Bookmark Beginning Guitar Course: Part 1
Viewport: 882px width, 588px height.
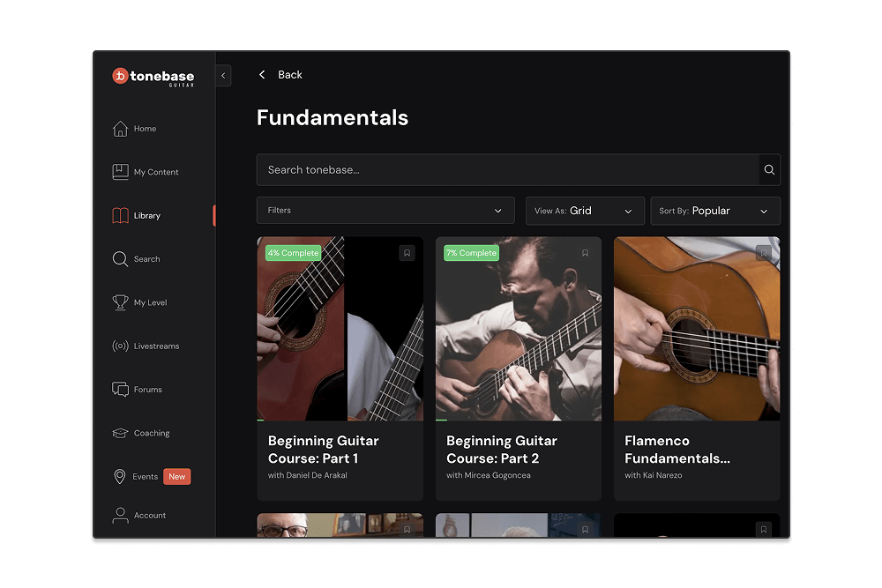point(407,253)
